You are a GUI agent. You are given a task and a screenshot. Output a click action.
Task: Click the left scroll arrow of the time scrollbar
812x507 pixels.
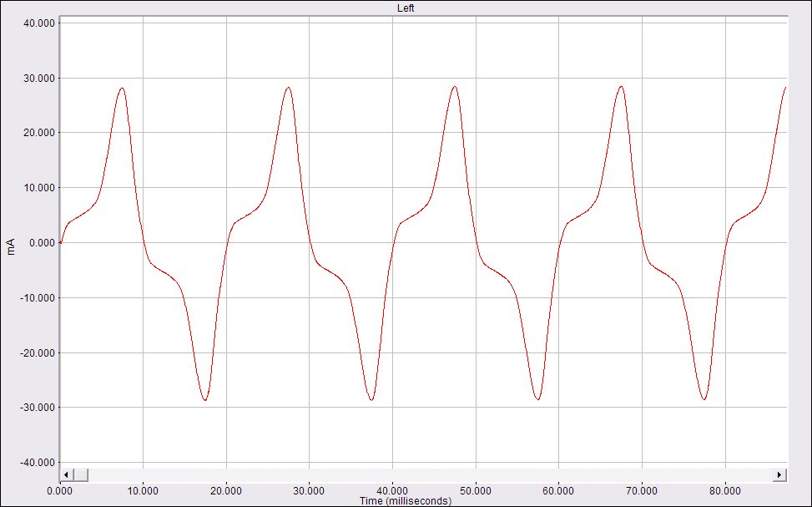click(66, 475)
